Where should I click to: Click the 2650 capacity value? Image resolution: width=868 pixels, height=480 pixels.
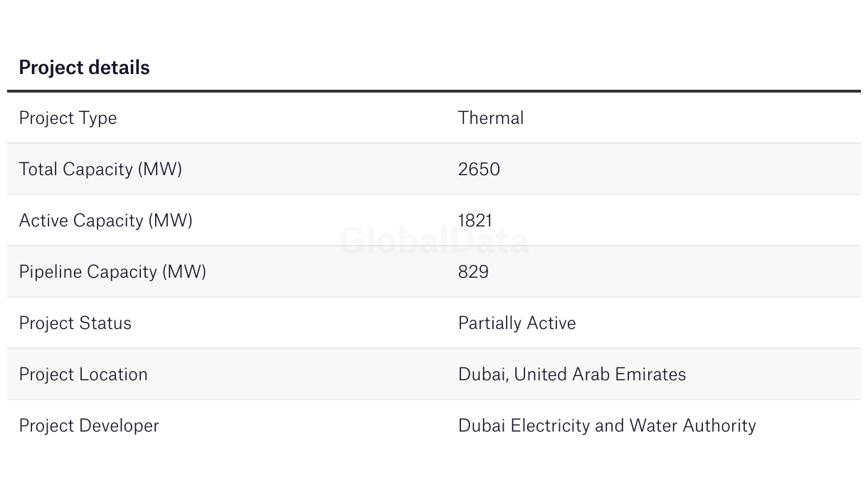tap(479, 169)
